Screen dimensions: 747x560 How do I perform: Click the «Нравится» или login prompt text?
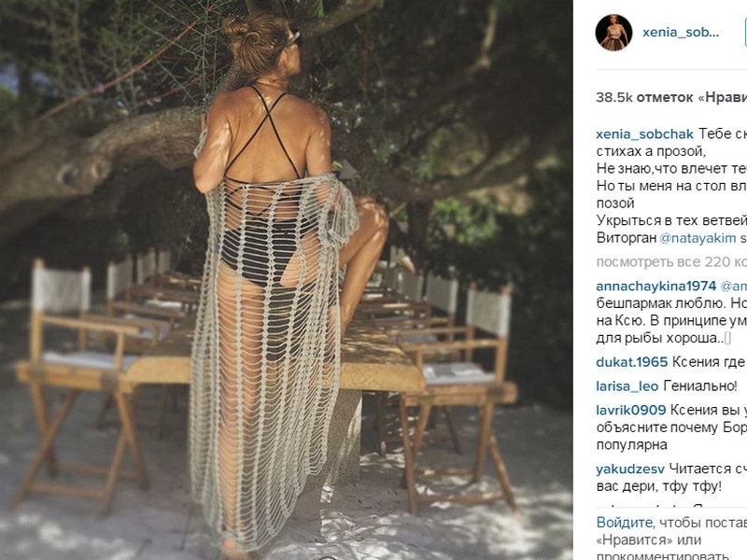(648, 540)
